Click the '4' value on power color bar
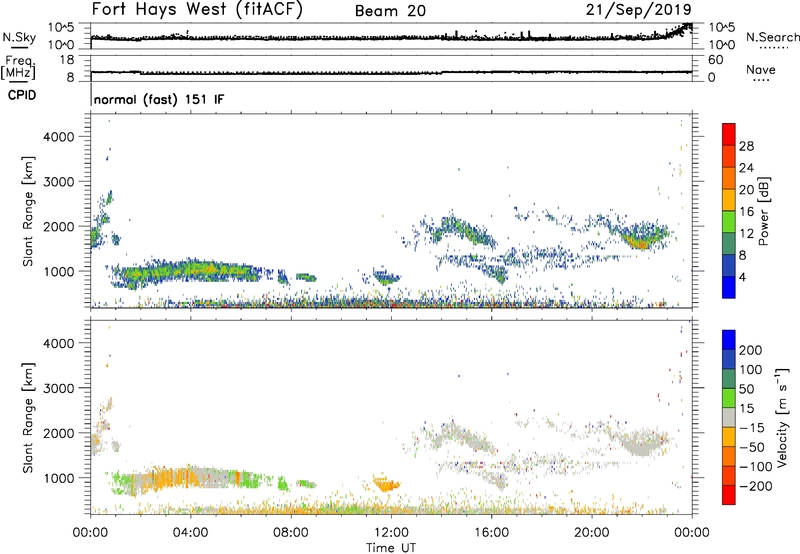The width and height of the screenshot is (800, 554). 742,278
